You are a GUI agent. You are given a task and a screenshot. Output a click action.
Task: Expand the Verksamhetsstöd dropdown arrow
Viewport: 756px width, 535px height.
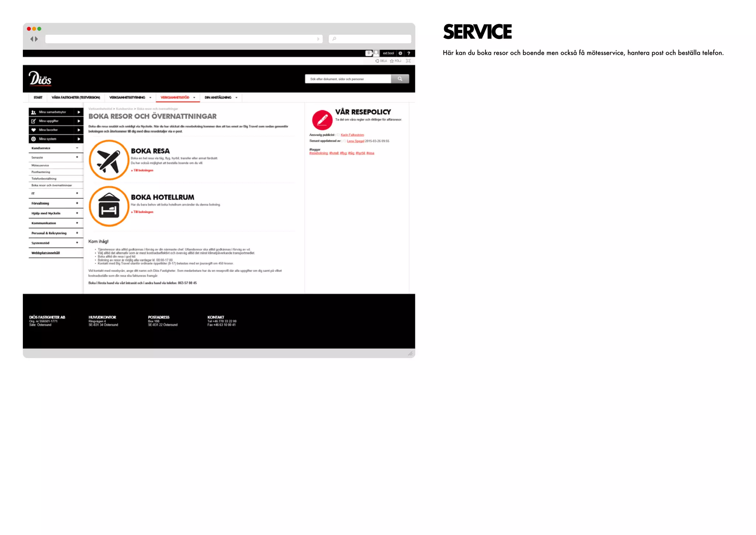pyautogui.click(x=194, y=98)
